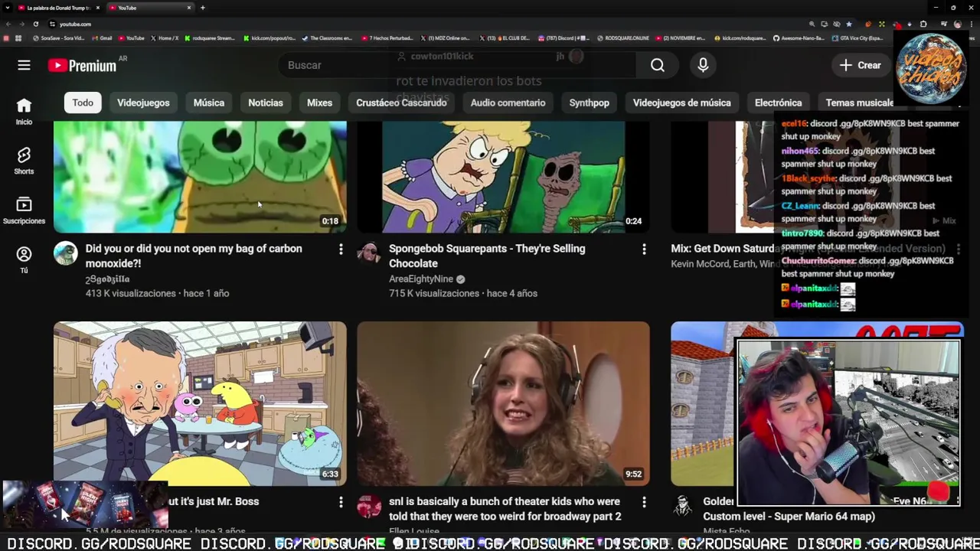Bookmark this page with the star icon

(x=848, y=24)
